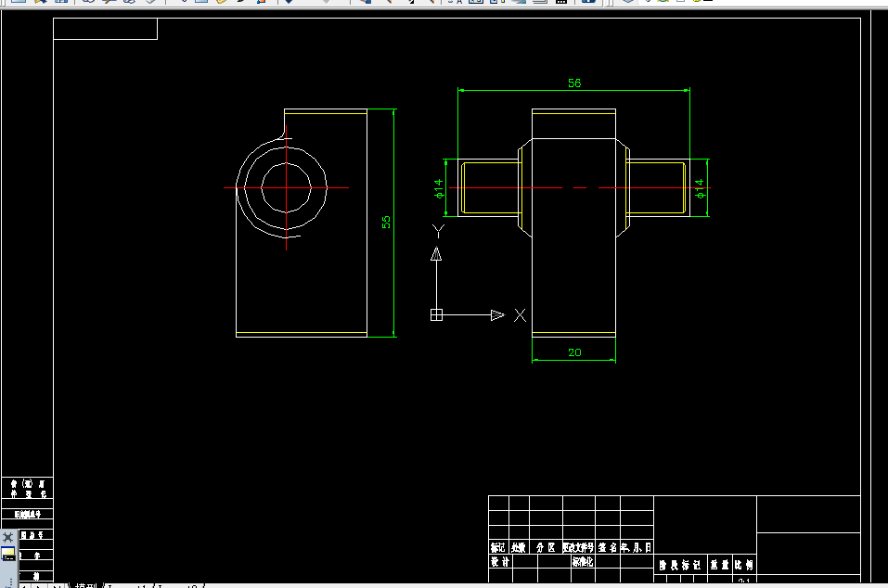Click the X axis label of the UCS icon
This screenshot has width=888, height=588.
click(520, 315)
